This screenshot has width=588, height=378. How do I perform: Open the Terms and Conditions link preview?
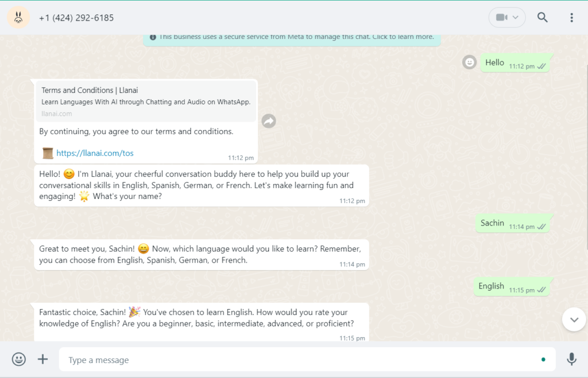coord(146,102)
